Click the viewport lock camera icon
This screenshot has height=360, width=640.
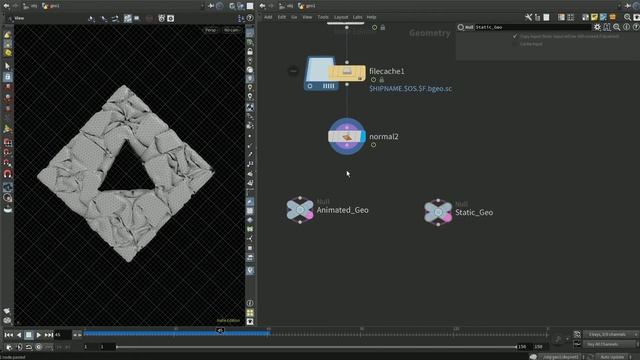(x=250, y=51)
